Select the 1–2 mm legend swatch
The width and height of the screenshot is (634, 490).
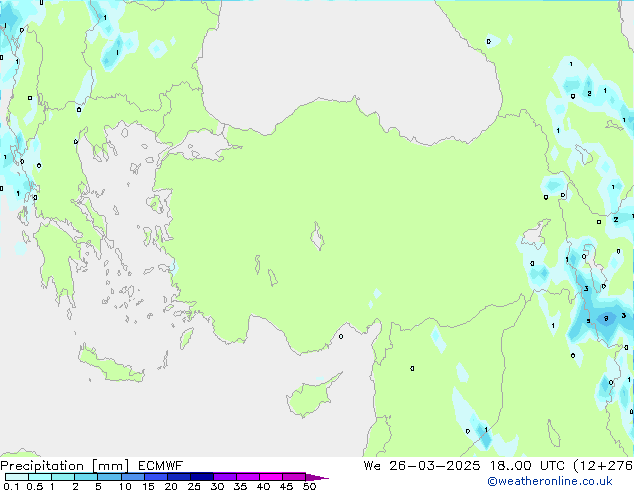[63, 477]
